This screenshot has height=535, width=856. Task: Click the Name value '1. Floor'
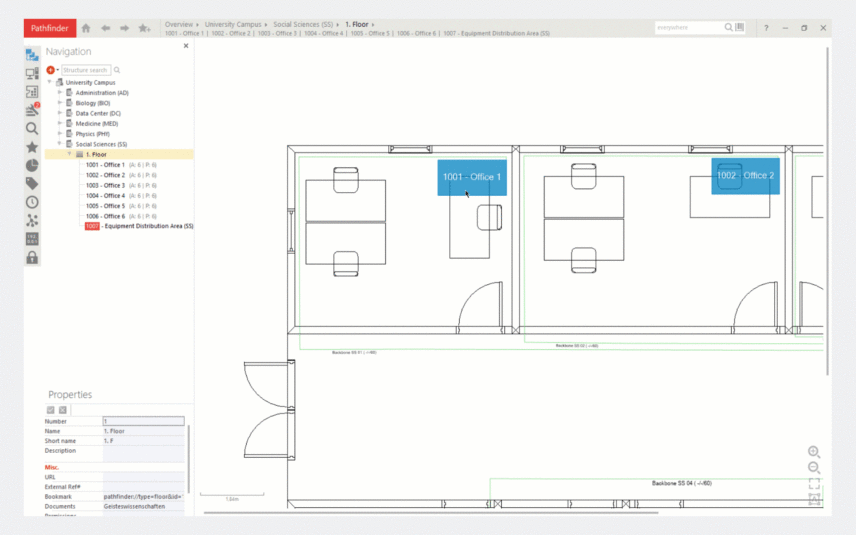(114, 431)
